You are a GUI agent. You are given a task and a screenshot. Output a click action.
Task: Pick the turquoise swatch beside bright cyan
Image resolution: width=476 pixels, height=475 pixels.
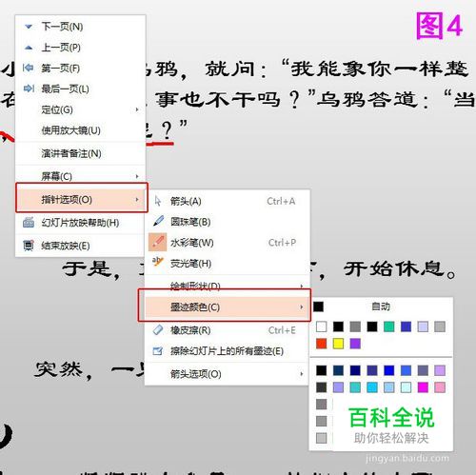355,387
